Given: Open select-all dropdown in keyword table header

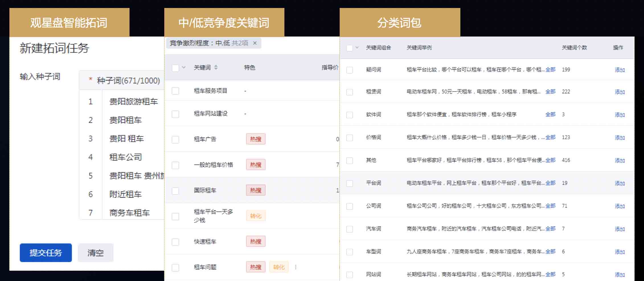Looking at the screenshot, I should tap(184, 68).
